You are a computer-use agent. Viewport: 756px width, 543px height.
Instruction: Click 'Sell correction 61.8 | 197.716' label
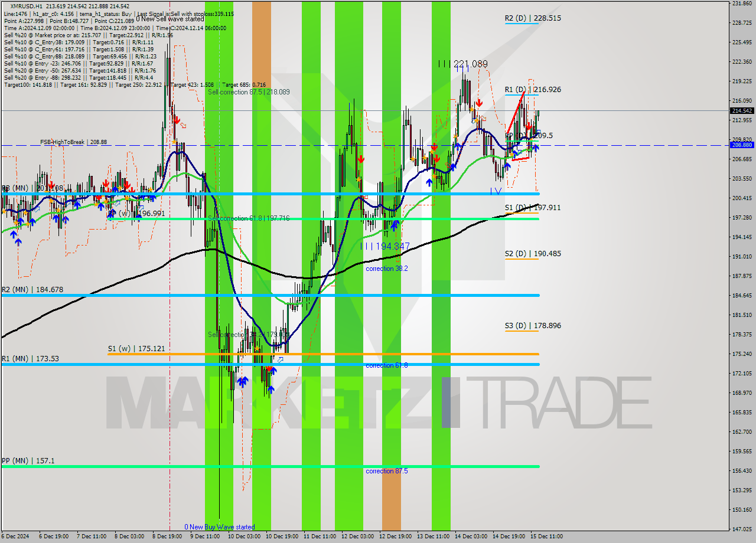[x=249, y=218]
